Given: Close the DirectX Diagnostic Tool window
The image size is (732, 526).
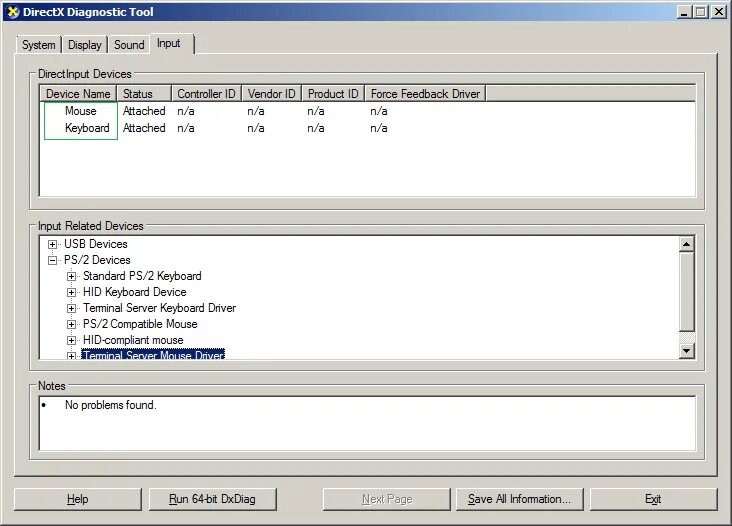Looking at the screenshot, I should click(719, 12).
